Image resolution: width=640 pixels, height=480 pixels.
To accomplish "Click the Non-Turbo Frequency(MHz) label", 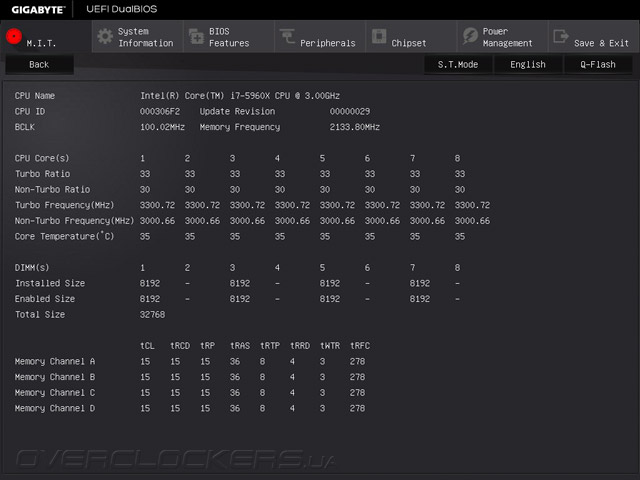I will pos(74,221).
